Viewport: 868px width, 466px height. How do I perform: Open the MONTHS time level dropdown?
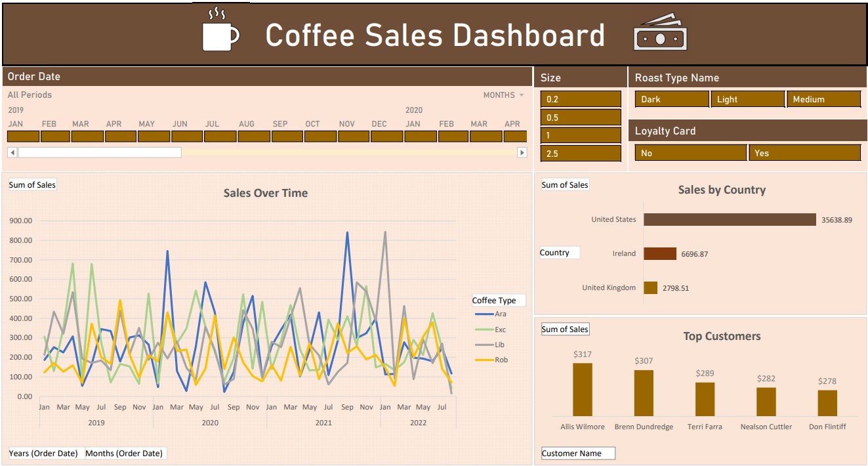click(503, 95)
